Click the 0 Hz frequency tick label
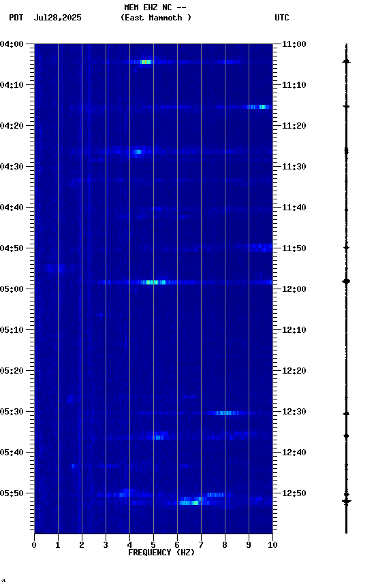 tap(34, 545)
